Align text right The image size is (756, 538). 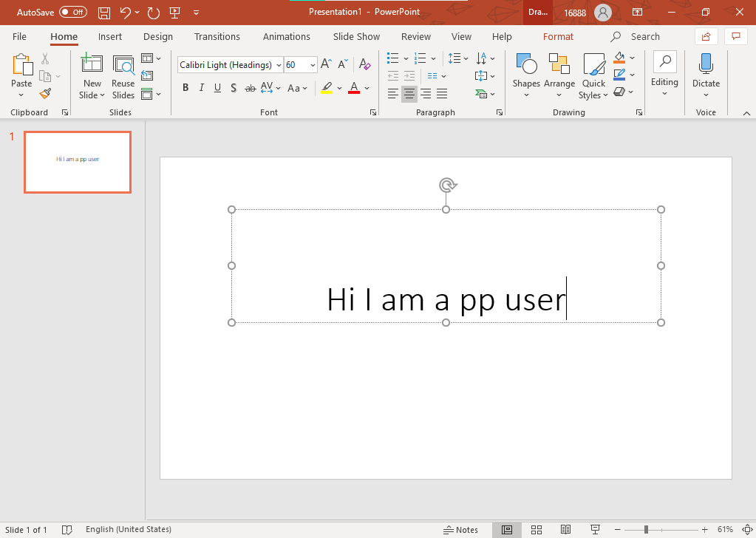[x=426, y=94]
